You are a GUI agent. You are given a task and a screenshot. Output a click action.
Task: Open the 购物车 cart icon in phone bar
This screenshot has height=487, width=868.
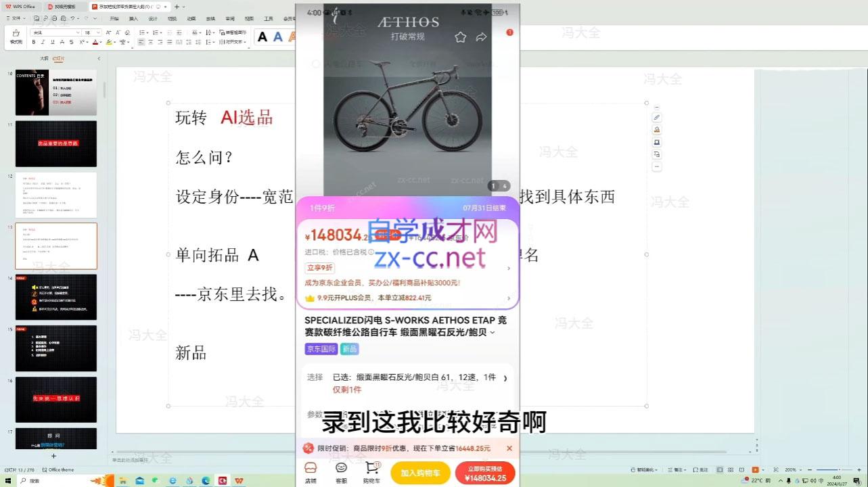371,471
